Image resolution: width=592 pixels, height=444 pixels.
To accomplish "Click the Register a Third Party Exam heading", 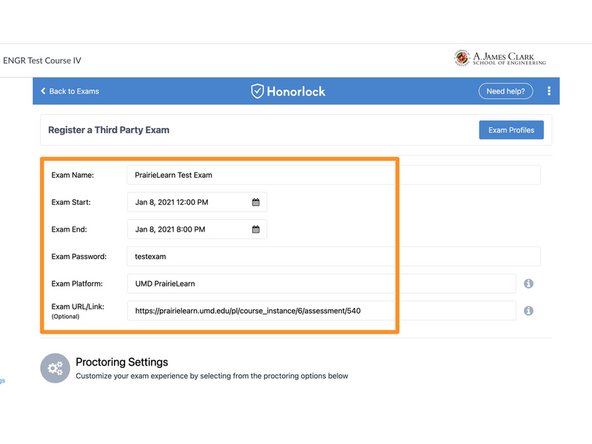I will (109, 130).
